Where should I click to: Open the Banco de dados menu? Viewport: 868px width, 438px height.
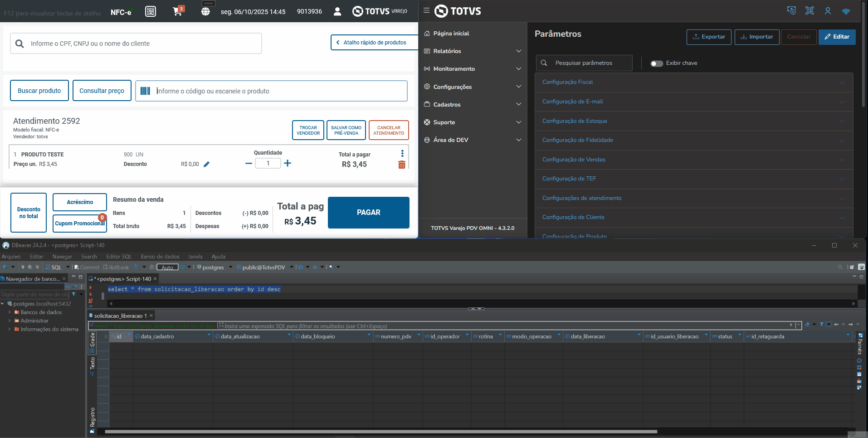(x=160, y=257)
